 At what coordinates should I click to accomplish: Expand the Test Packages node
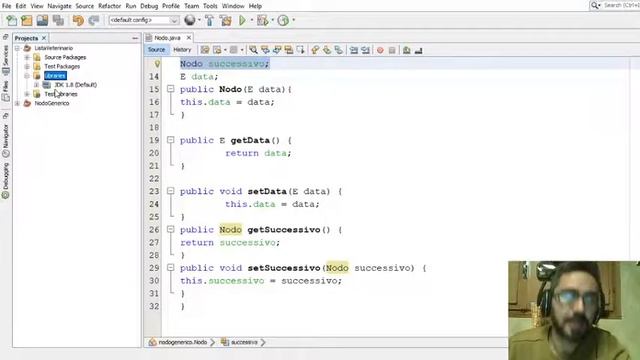coord(27,66)
